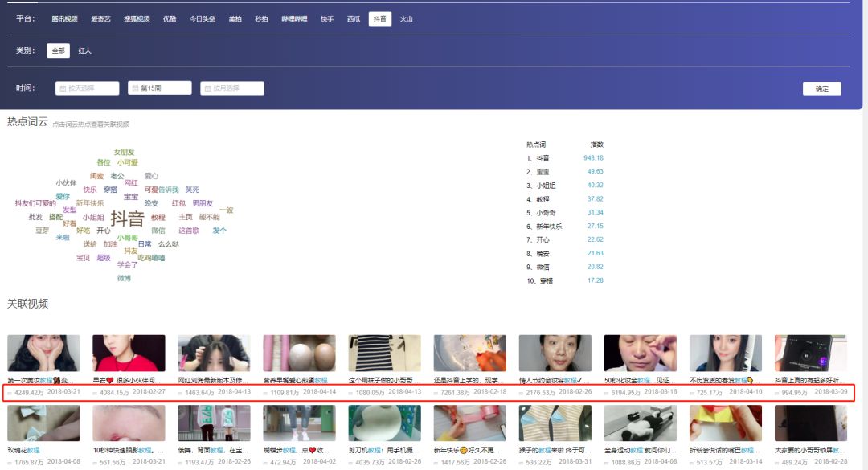Screen dimensions: 868x470
Task: Click calendar icon in the 第15周 picker
Action: 135,88
